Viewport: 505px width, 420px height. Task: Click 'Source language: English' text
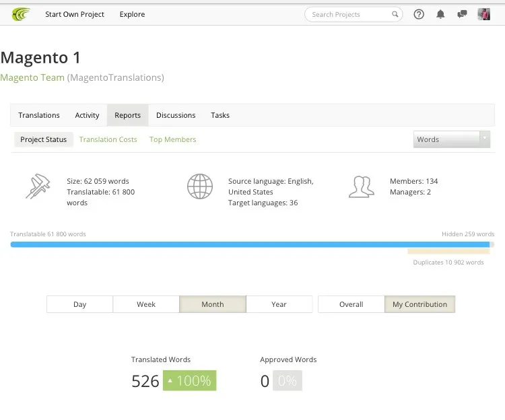(271, 181)
